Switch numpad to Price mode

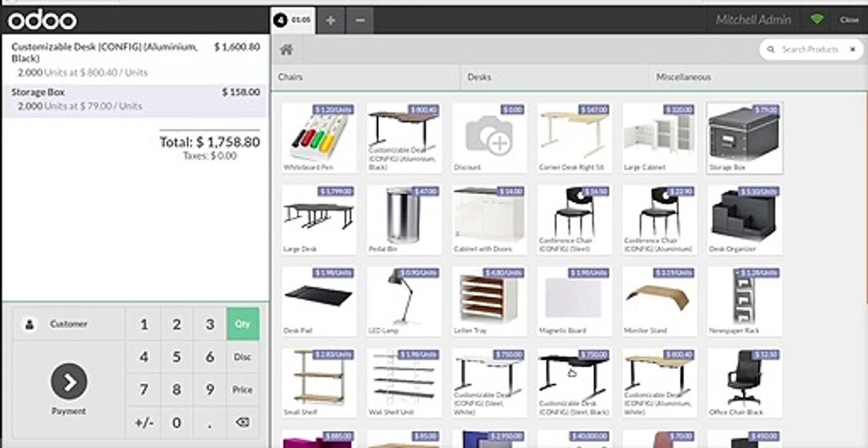pos(242,390)
